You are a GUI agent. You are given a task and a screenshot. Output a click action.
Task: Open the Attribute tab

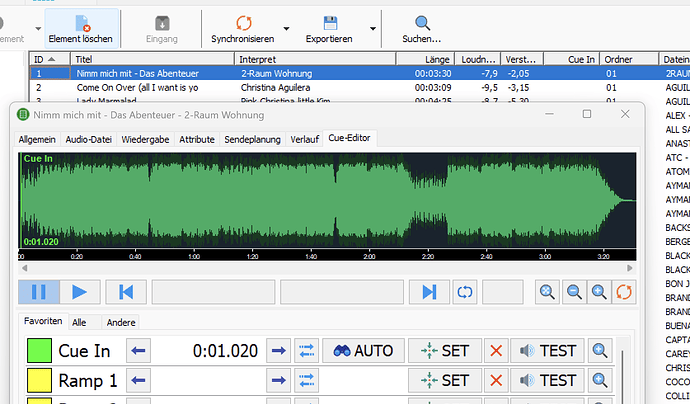pyautogui.click(x=197, y=140)
